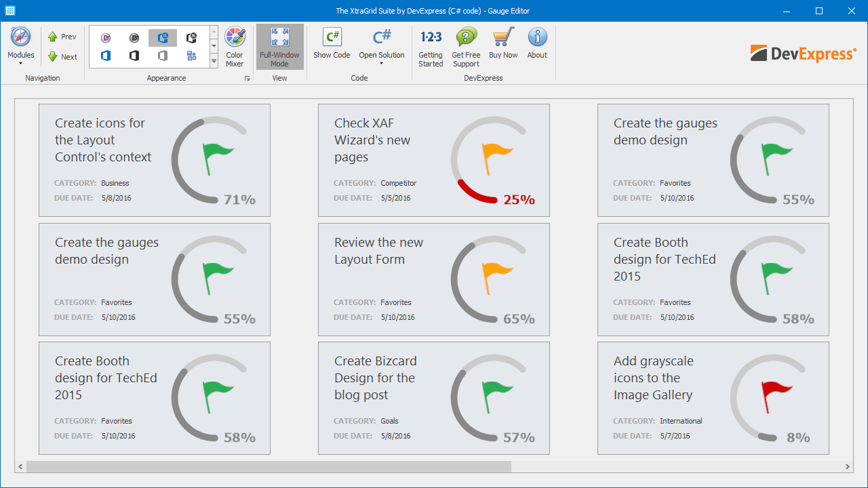Image resolution: width=868 pixels, height=488 pixels.
Task: Click the Buy Now cart icon
Action: pyautogui.click(x=503, y=43)
